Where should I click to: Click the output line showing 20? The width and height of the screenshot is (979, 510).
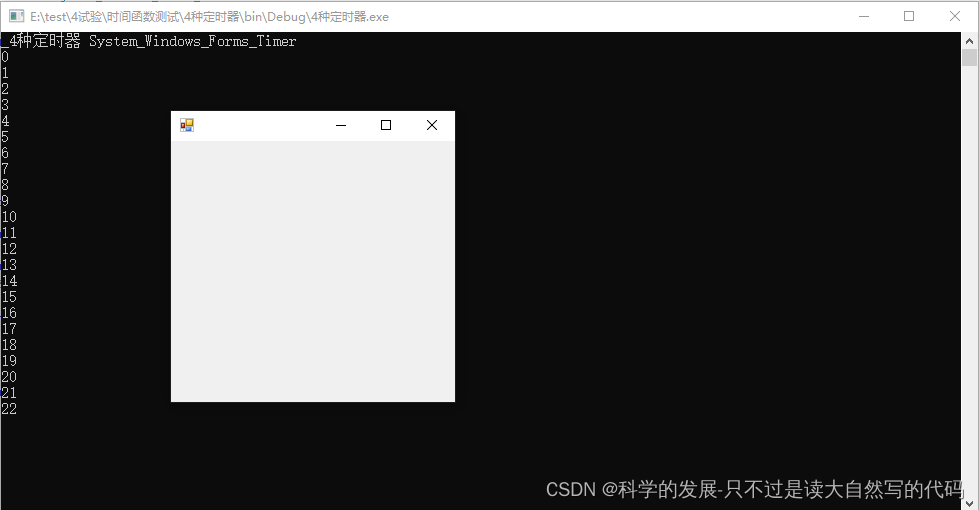point(9,377)
